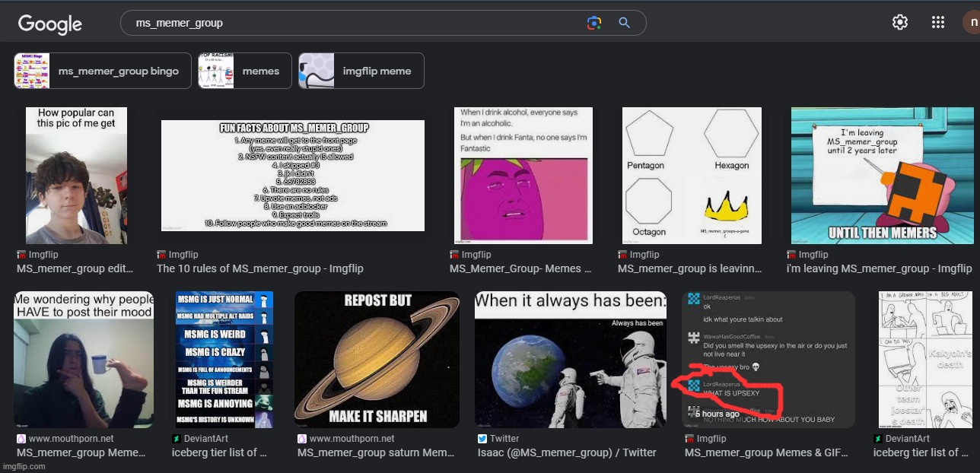This screenshot has width=980, height=473.
Task: Open the Fanta Fantastic meme image
Action: coord(523,176)
